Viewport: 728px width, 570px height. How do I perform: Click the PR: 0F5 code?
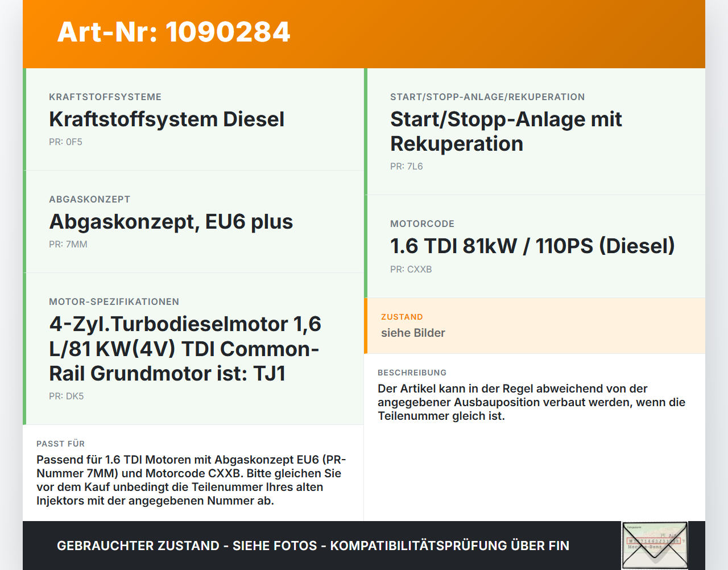tap(65, 142)
